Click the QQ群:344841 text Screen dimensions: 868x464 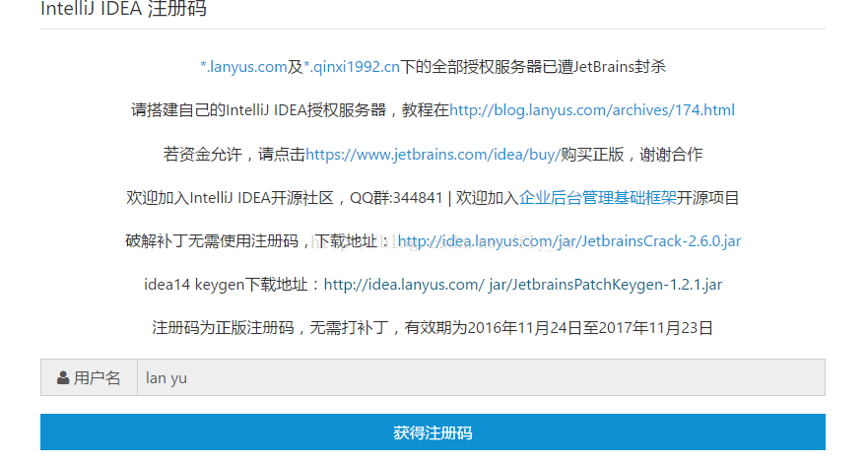coord(396,198)
